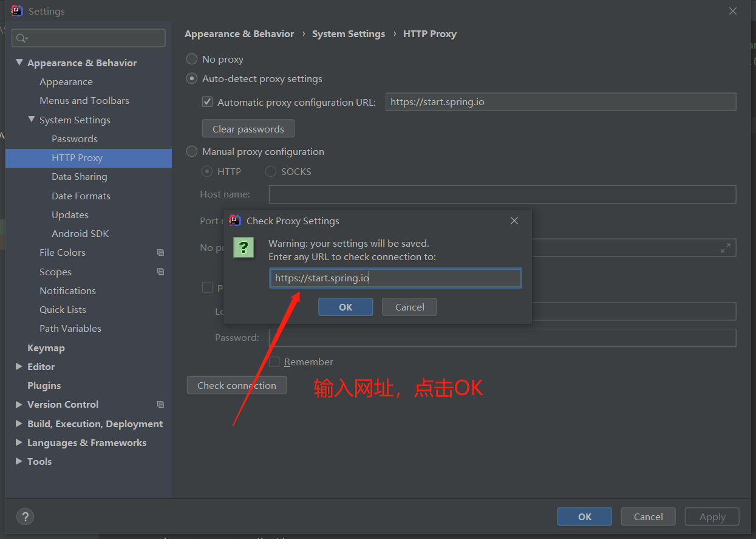The image size is (756, 539).
Task: Click the IntelliJ logo in the Check Proxy Settings title bar
Action: click(x=235, y=221)
